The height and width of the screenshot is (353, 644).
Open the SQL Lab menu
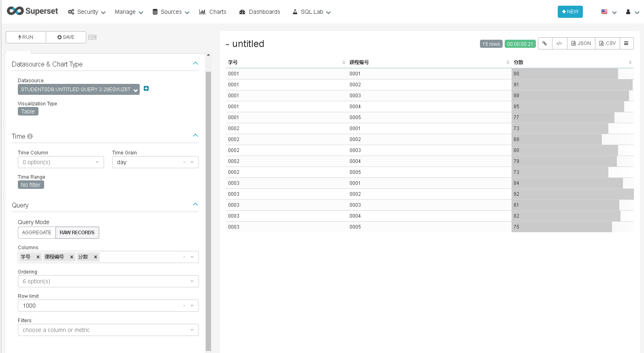pyautogui.click(x=311, y=12)
